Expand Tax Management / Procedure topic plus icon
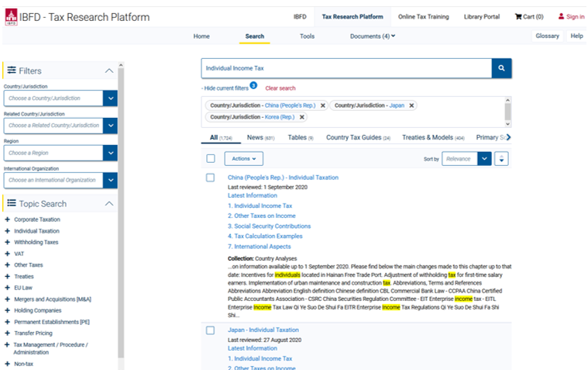Image resolution: width=588 pixels, height=370 pixels. 7,344
